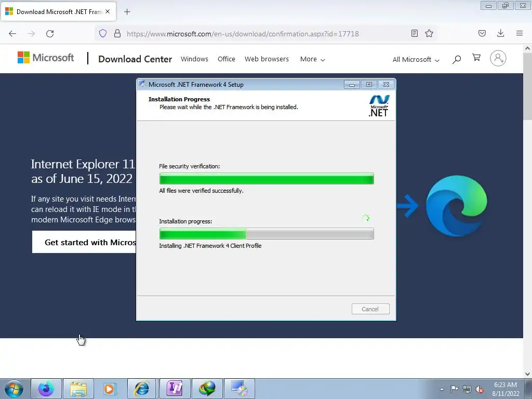Click the setup dialog title bar icon

(142, 84)
